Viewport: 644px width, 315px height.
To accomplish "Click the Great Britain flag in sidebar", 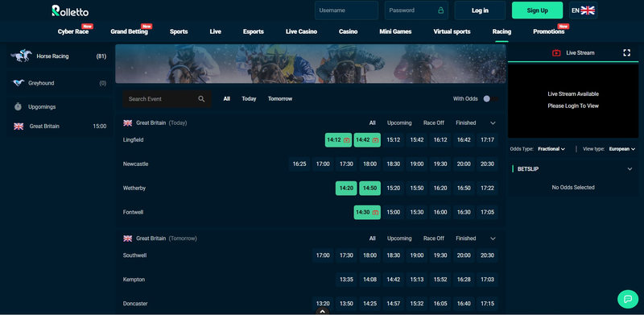I will [x=19, y=126].
